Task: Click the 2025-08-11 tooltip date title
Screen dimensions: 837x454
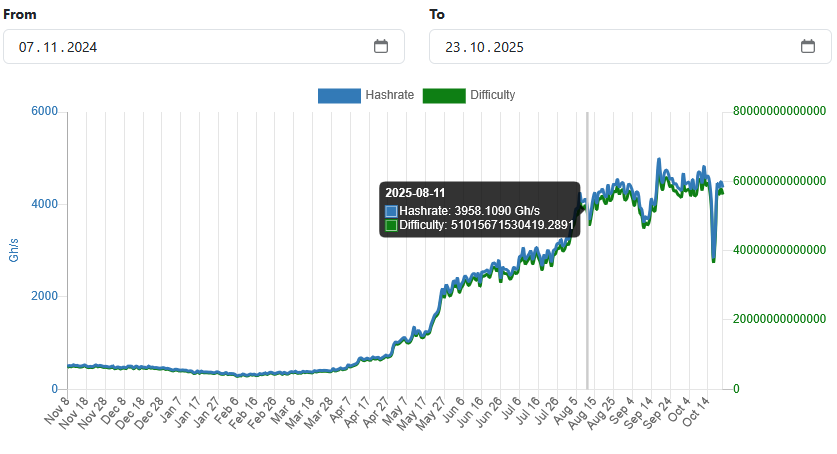Action: (415, 193)
